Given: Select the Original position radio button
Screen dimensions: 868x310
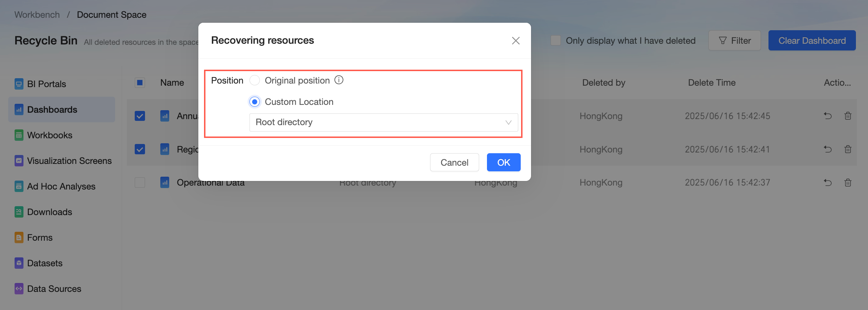Looking at the screenshot, I should click(x=254, y=80).
